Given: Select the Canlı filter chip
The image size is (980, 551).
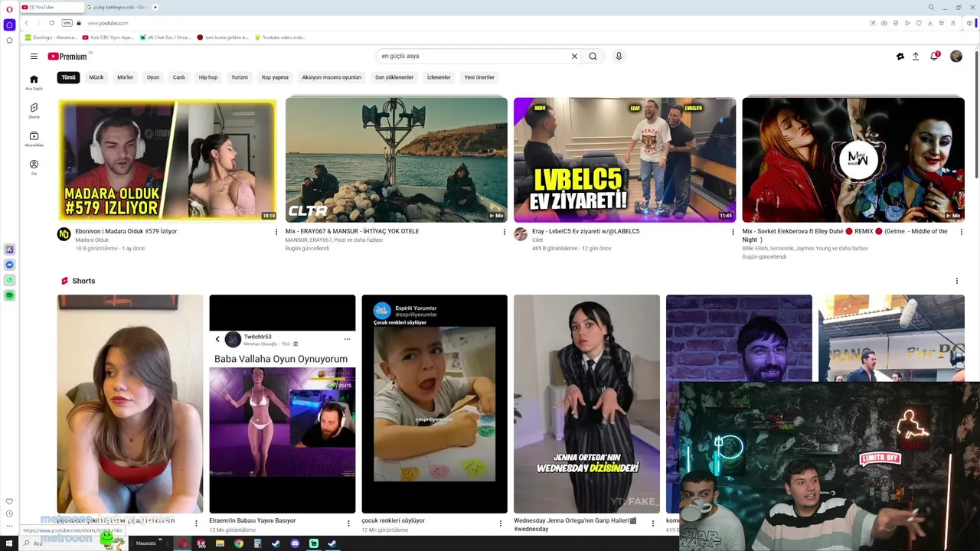Looking at the screenshot, I should coord(179,77).
